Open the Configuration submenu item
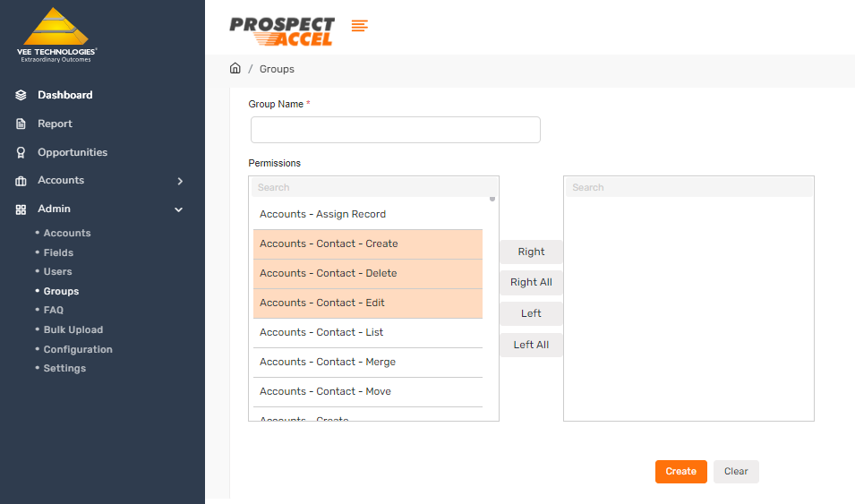The width and height of the screenshot is (855, 504). (x=78, y=349)
